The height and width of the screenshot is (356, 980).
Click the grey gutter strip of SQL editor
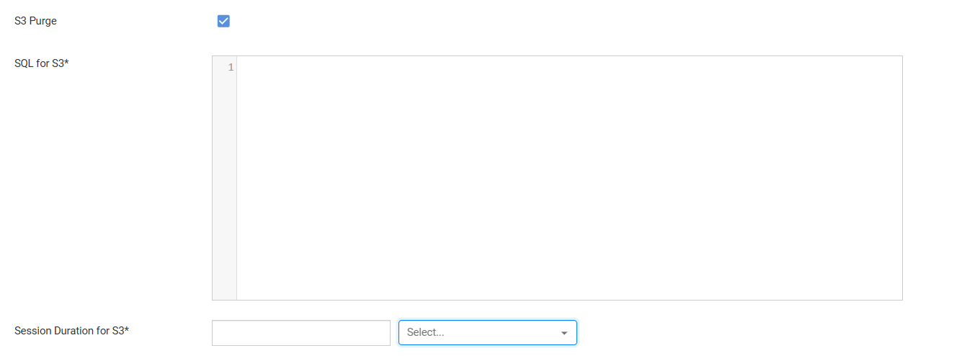click(224, 178)
